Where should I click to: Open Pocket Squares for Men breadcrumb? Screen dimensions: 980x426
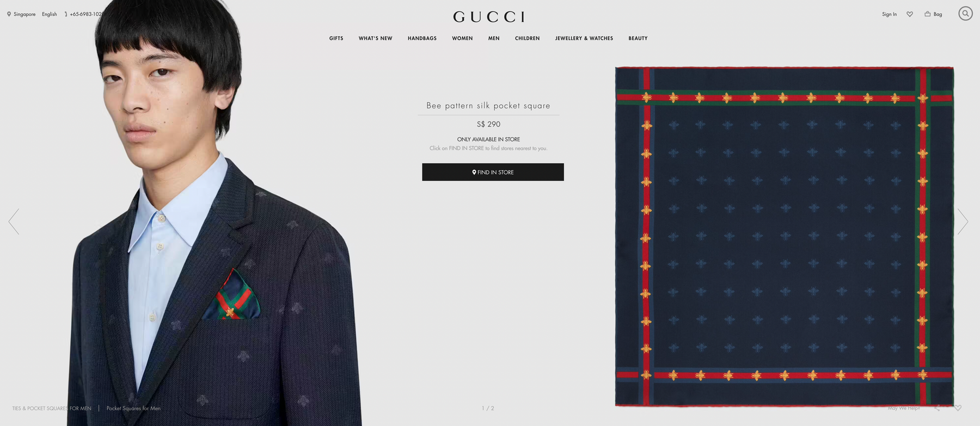click(x=133, y=408)
